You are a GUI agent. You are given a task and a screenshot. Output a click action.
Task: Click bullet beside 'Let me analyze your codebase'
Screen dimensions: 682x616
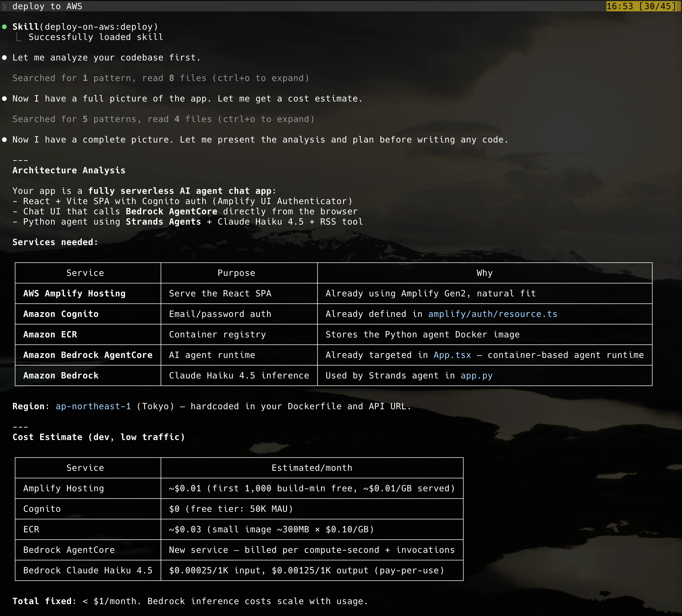pyautogui.click(x=4, y=57)
